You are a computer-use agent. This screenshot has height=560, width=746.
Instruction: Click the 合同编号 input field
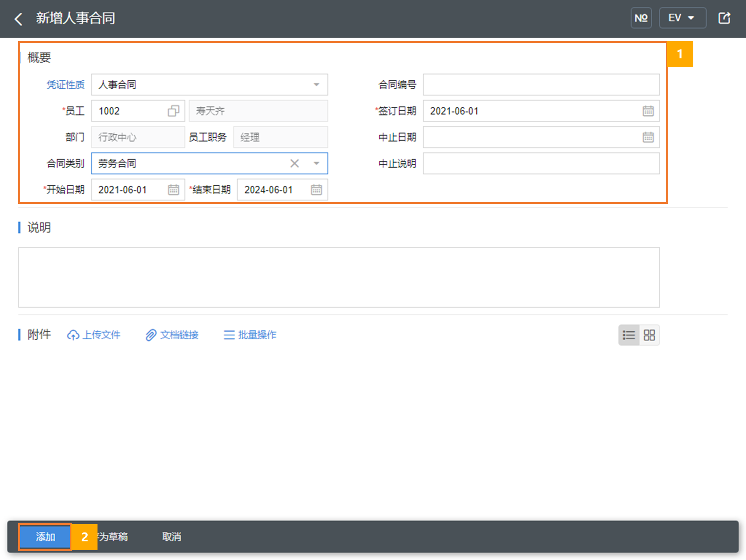point(541,85)
